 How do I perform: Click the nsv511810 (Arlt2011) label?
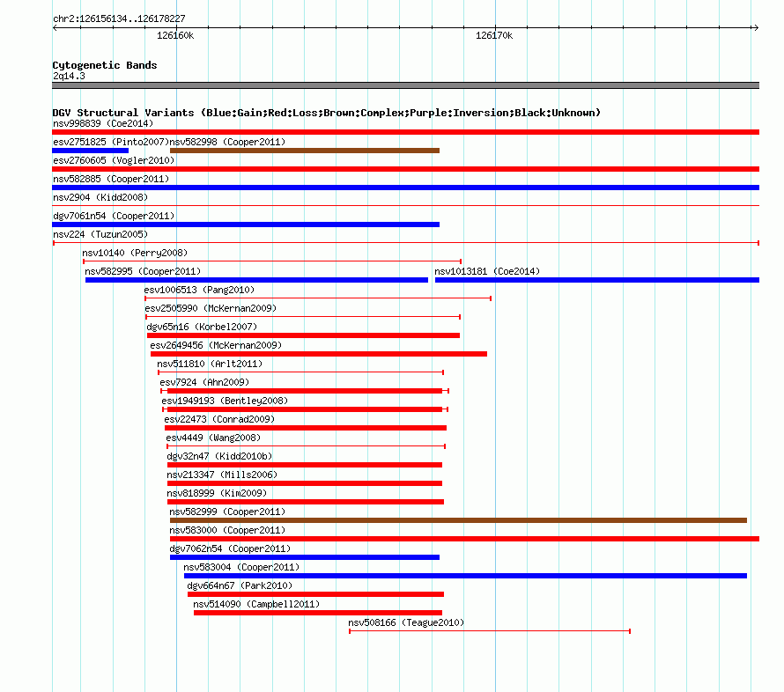coord(210,364)
